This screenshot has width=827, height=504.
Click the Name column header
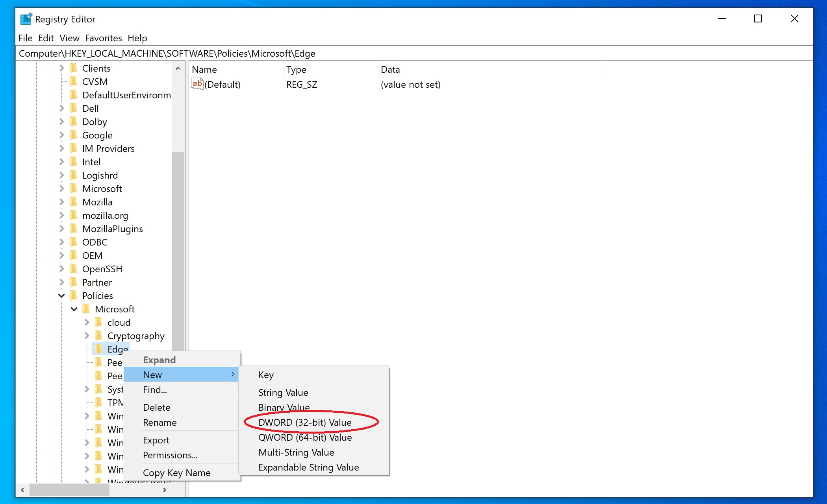(x=236, y=70)
